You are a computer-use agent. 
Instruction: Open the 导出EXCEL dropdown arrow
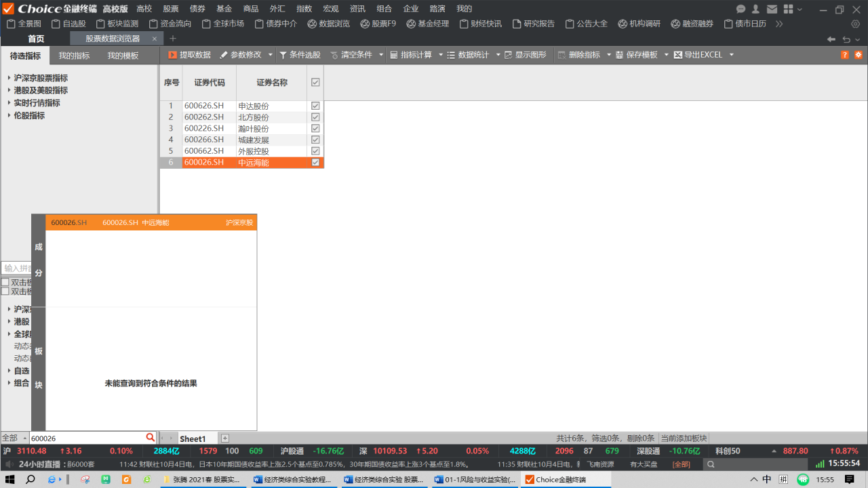coord(732,55)
